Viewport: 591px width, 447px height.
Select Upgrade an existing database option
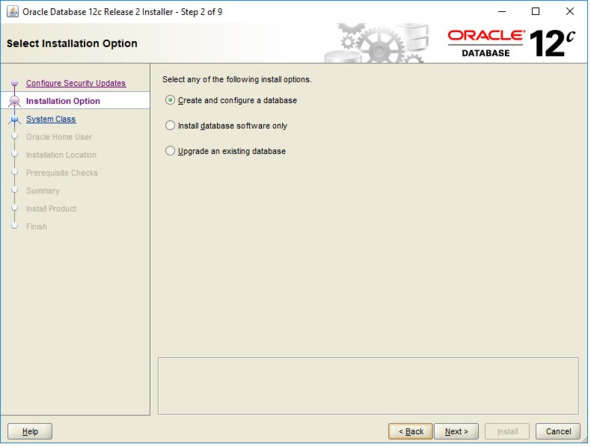[225, 151]
